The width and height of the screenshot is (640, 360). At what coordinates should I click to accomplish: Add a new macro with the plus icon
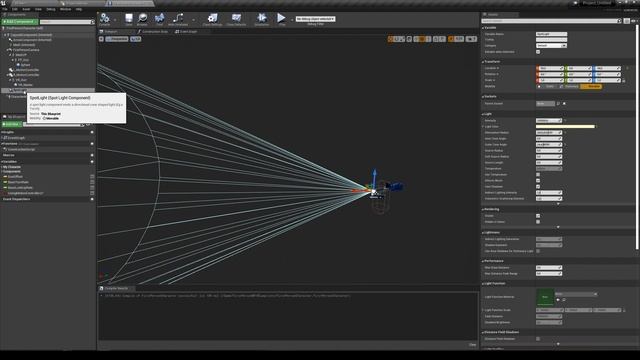pyautogui.click(x=92, y=155)
